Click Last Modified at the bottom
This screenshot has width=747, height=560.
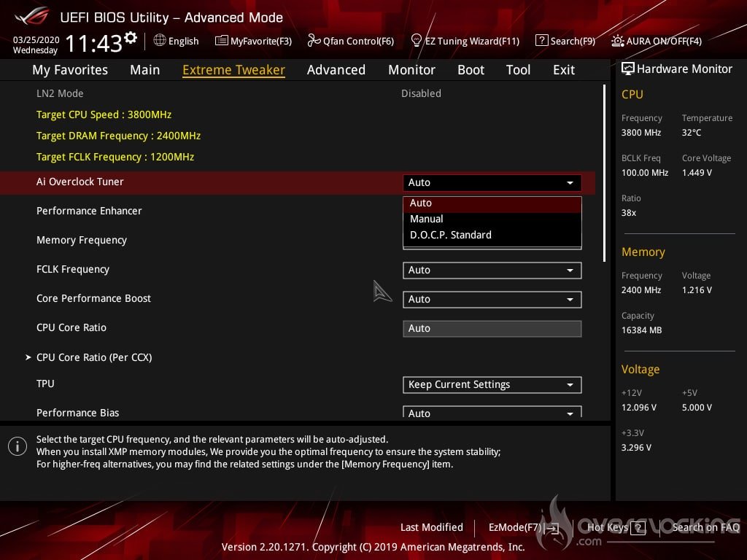click(432, 527)
